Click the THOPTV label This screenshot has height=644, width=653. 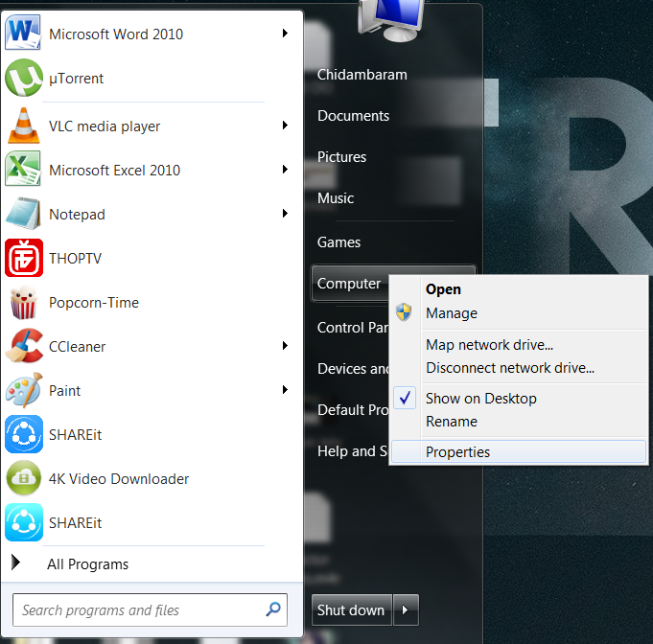75,259
